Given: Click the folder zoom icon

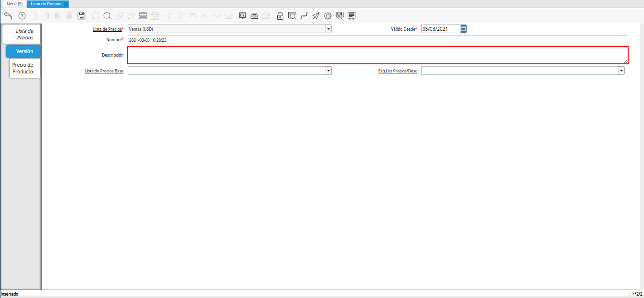Looking at the screenshot, I should pos(292,16).
